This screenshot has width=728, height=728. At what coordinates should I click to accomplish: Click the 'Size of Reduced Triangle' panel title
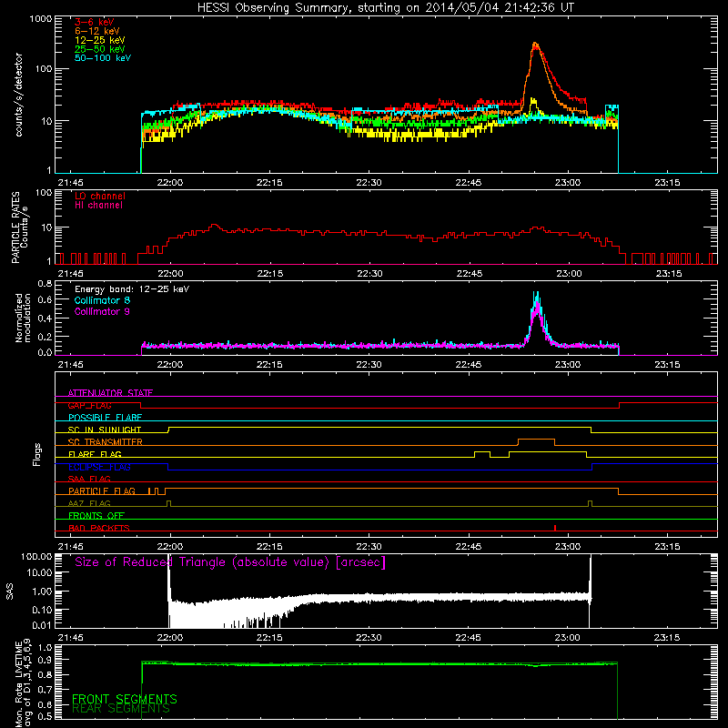pyautogui.click(x=230, y=562)
